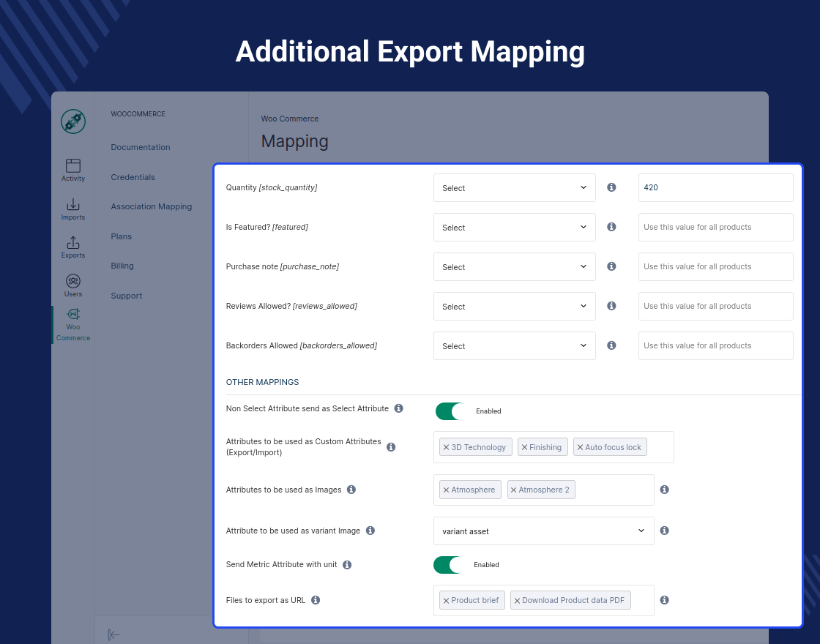The height and width of the screenshot is (644, 820).
Task: Click info icon beside Custom Attributes label
Action: coord(391,447)
